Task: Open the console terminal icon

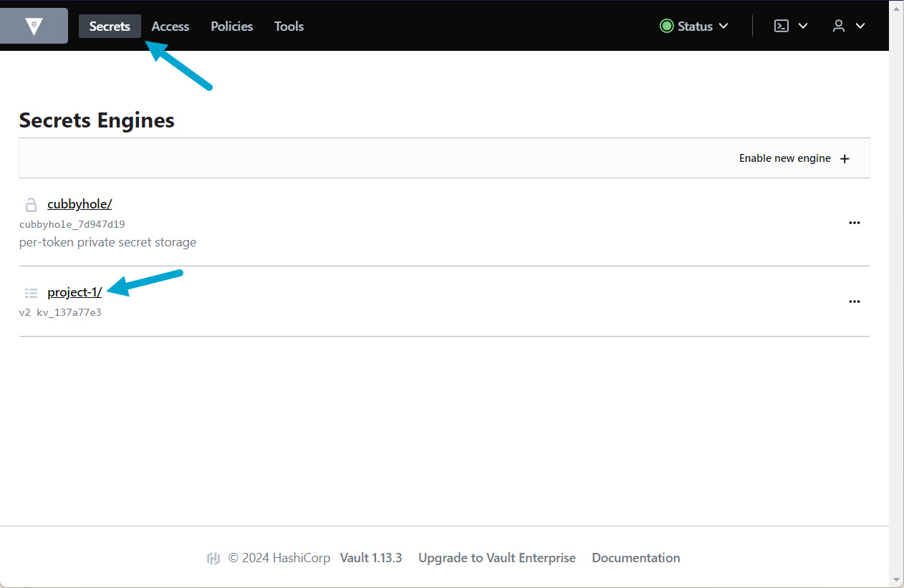Action: [782, 26]
